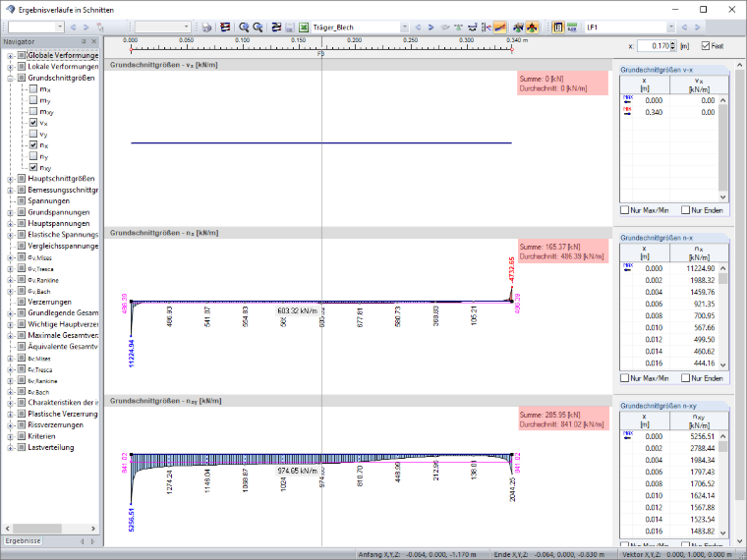Select Rissverzerrungen in the Navigator tree

click(55, 424)
